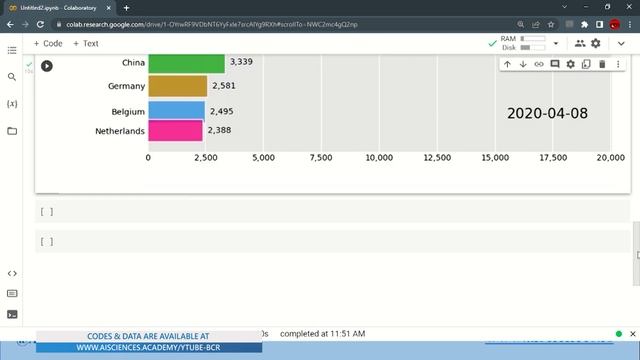Bookmark this page with star icon
The image size is (640, 360).
click(x=551, y=24)
